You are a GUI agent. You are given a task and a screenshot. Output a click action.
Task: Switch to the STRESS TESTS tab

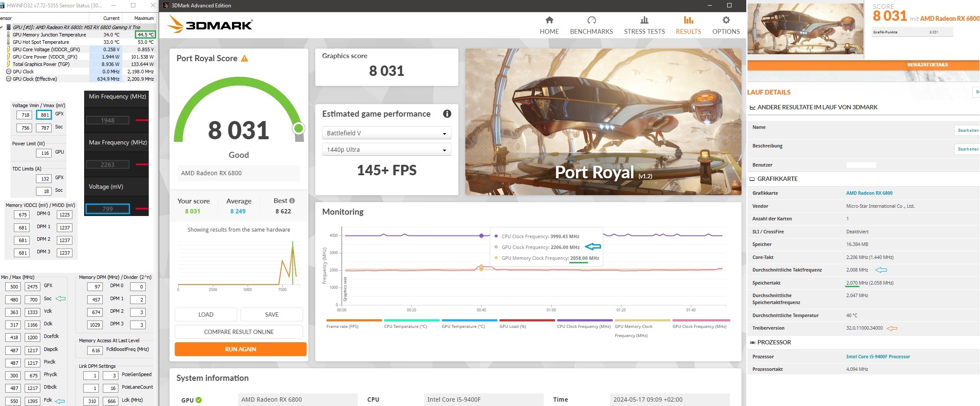coord(644,26)
